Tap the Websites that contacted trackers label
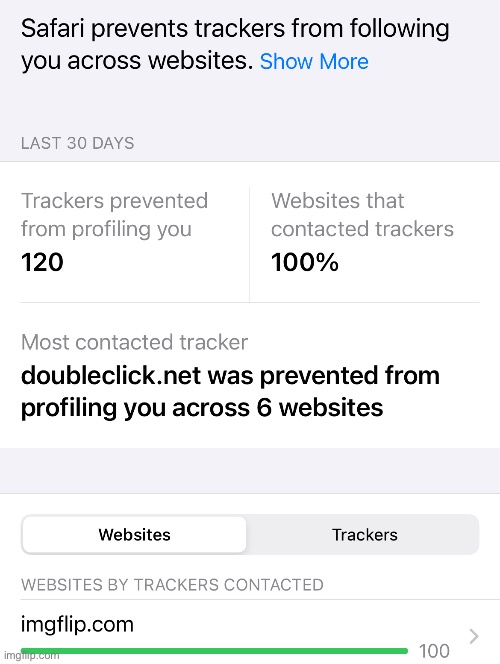The height and width of the screenshot is (664, 500). pos(362,215)
